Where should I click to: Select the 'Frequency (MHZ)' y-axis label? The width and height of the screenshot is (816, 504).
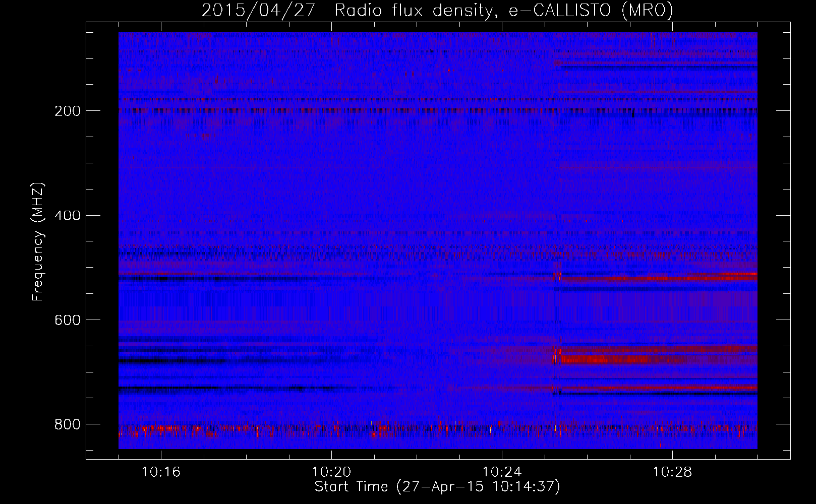[38, 242]
